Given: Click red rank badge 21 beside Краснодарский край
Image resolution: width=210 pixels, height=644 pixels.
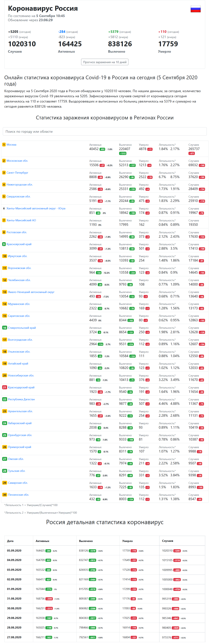Looking at the screenshot, I should (4, 388).
